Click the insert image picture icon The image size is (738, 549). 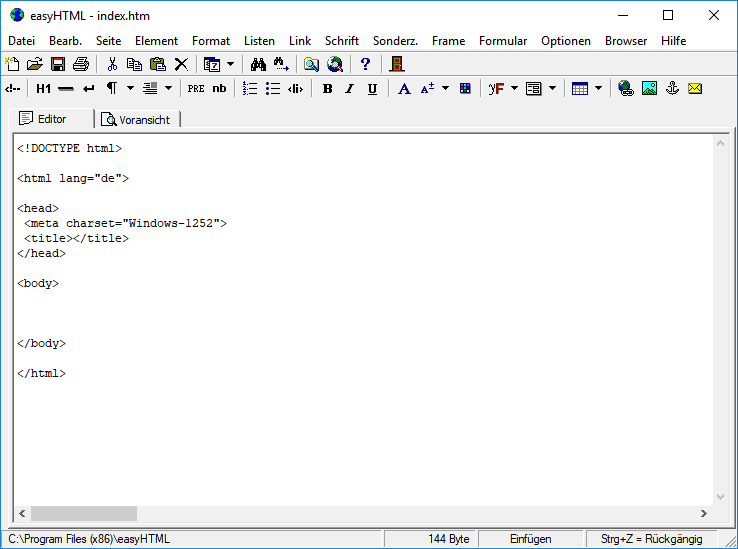coord(650,88)
